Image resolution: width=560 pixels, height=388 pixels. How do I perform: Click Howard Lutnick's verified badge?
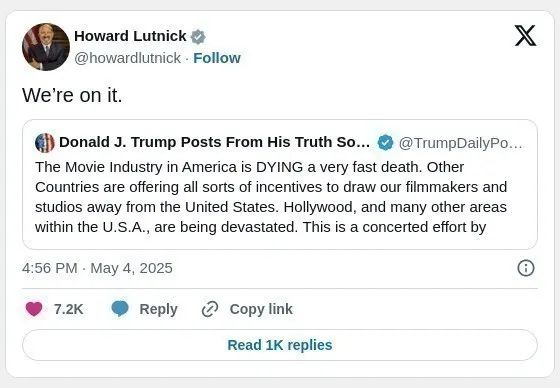(x=198, y=37)
